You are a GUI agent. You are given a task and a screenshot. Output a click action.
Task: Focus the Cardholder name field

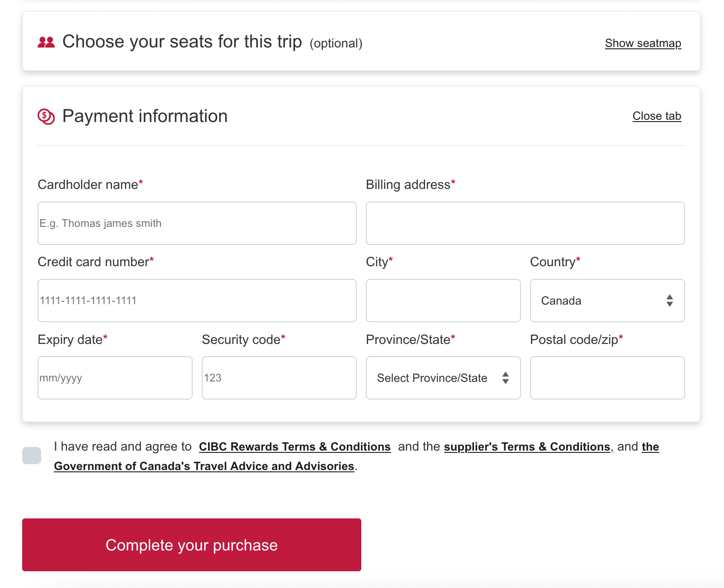[x=197, y=223]
